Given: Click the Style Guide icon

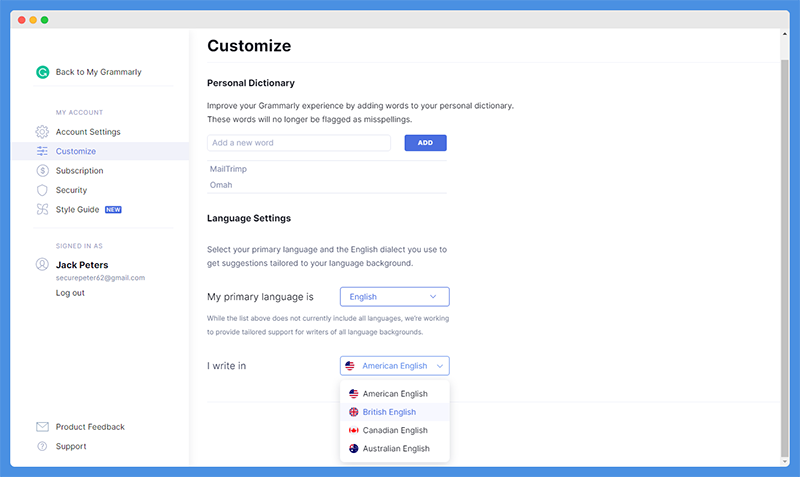Looking at the screenshot, I should (42, 209).
